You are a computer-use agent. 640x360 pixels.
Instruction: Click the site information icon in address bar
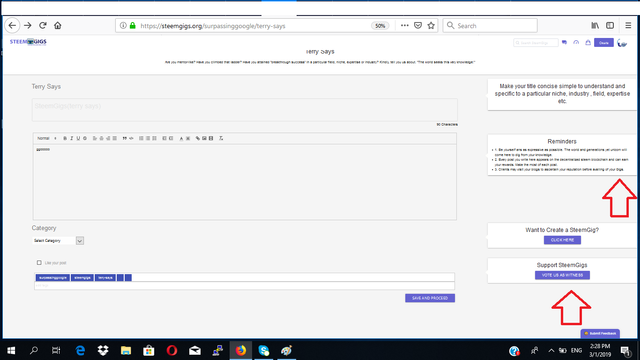coord(123,26)
